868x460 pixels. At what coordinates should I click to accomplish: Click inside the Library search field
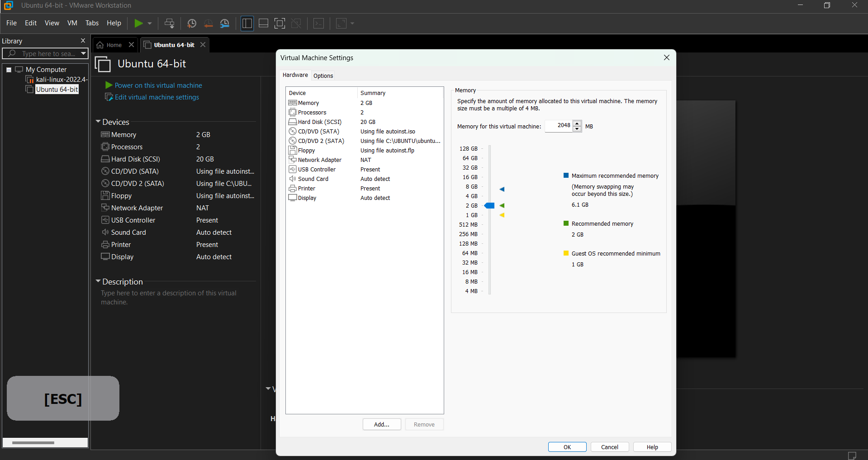pos(45,53)
